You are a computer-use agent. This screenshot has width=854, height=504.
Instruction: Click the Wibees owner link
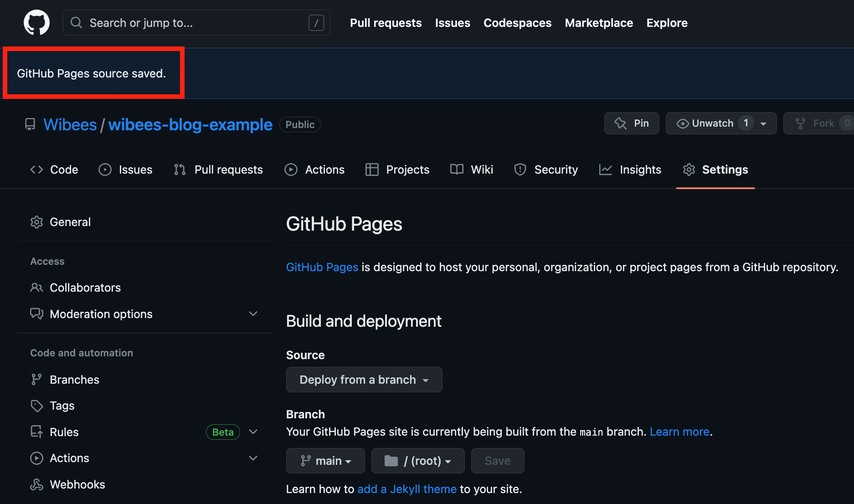(70, 124)
